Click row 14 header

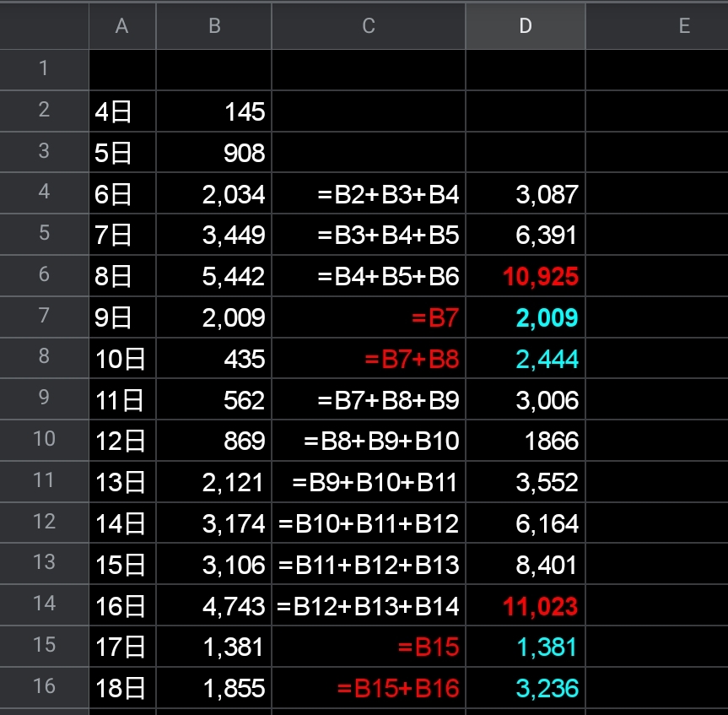coord(44,604)
